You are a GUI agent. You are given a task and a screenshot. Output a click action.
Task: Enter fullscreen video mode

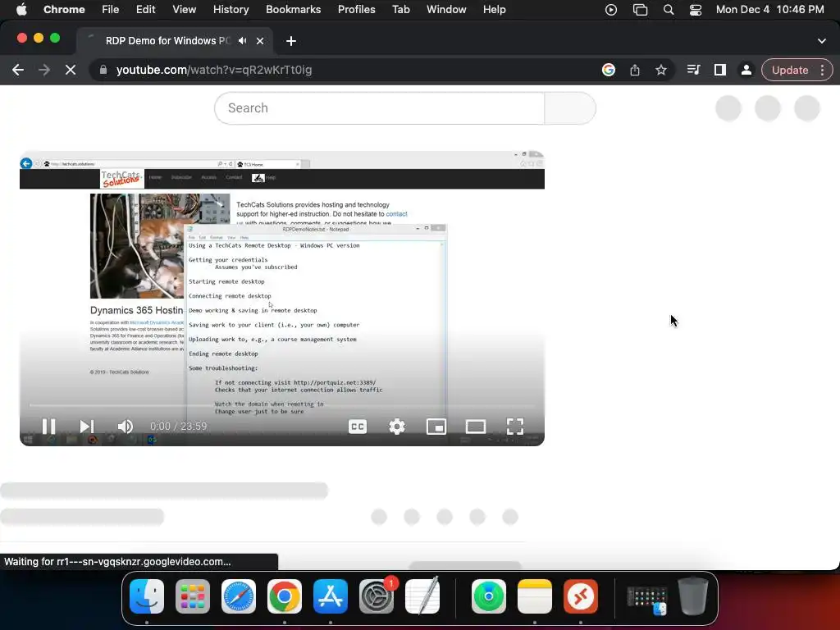pyautogui.click(x=515, y=427)
